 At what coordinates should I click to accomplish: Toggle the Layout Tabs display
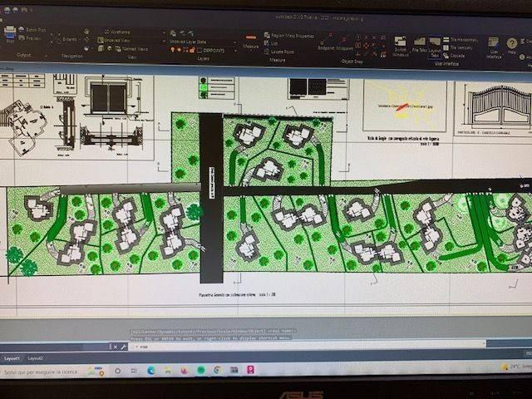tap(435, 42)
